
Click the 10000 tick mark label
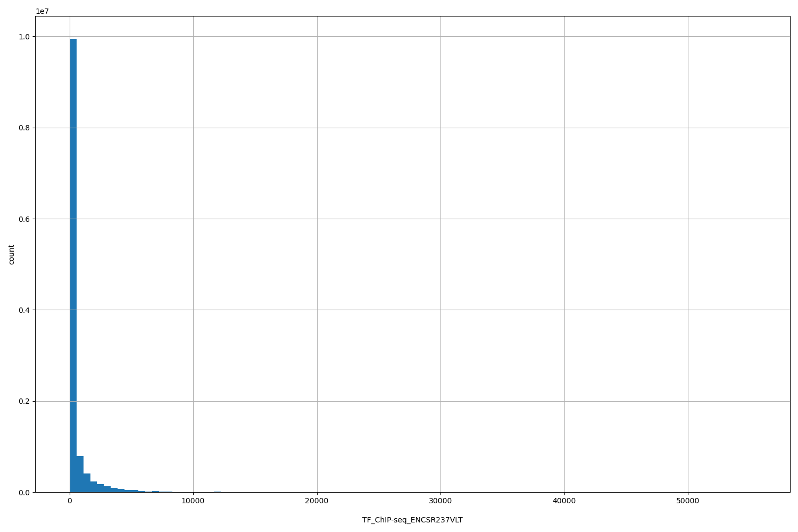tap(193, 501)
